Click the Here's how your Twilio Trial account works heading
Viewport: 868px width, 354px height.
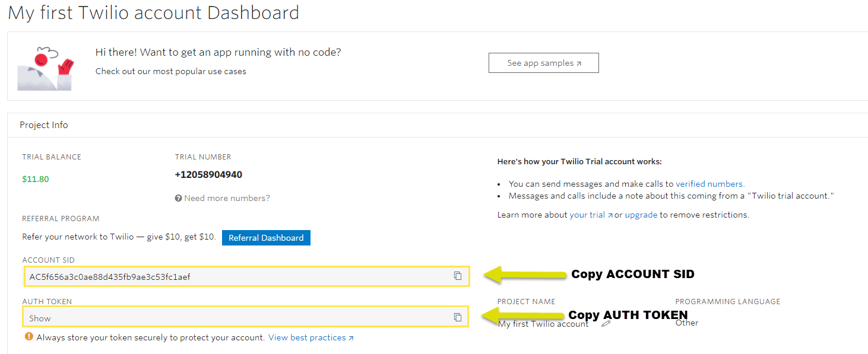pyautogui.click(x=579, y=162)
